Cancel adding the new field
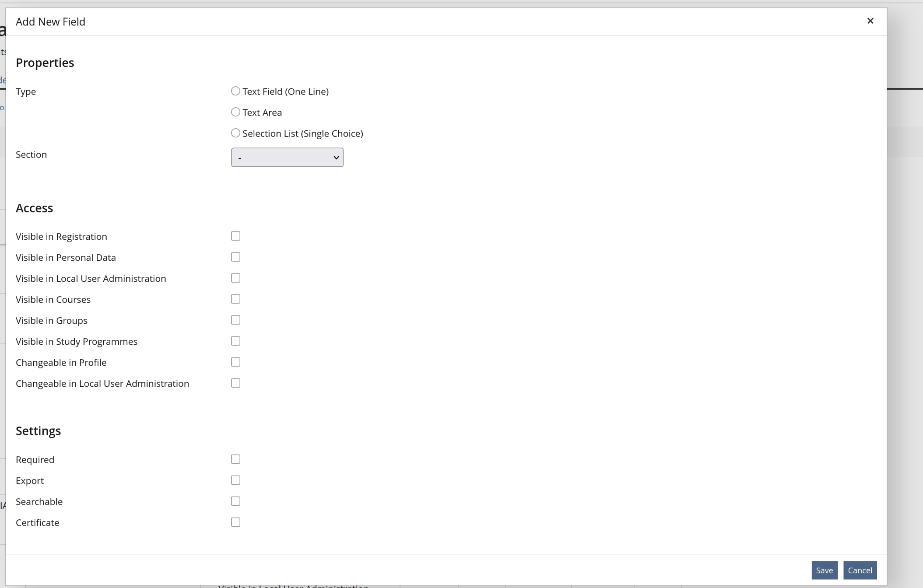Viewport: 923px width, 588px height. 860,570
